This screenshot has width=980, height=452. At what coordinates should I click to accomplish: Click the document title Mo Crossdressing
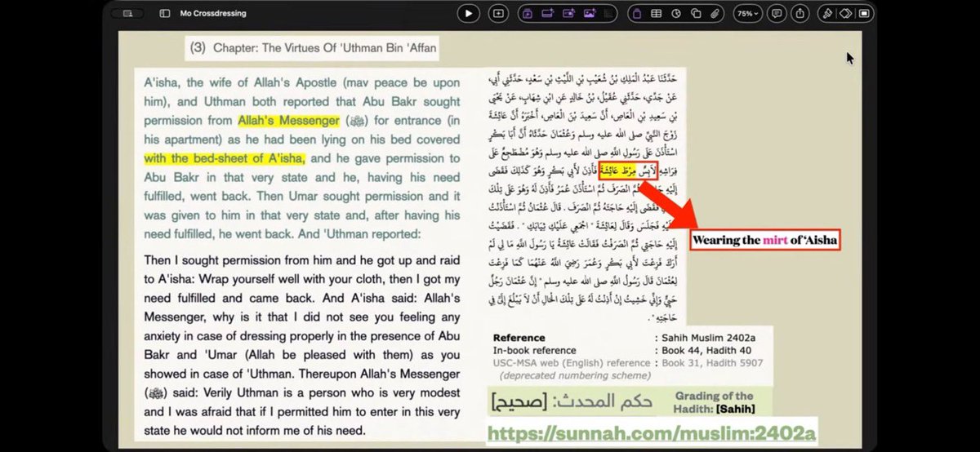(x=213, y=13)
